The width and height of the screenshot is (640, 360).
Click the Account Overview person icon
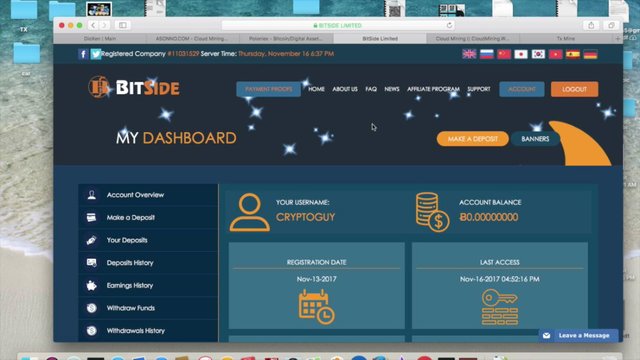point(91,195)
